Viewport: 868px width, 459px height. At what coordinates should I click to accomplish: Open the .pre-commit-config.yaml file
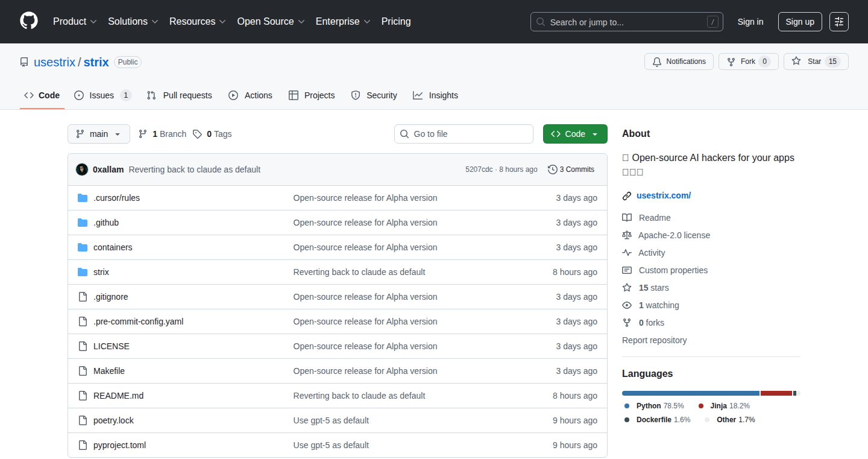[139, 321]
